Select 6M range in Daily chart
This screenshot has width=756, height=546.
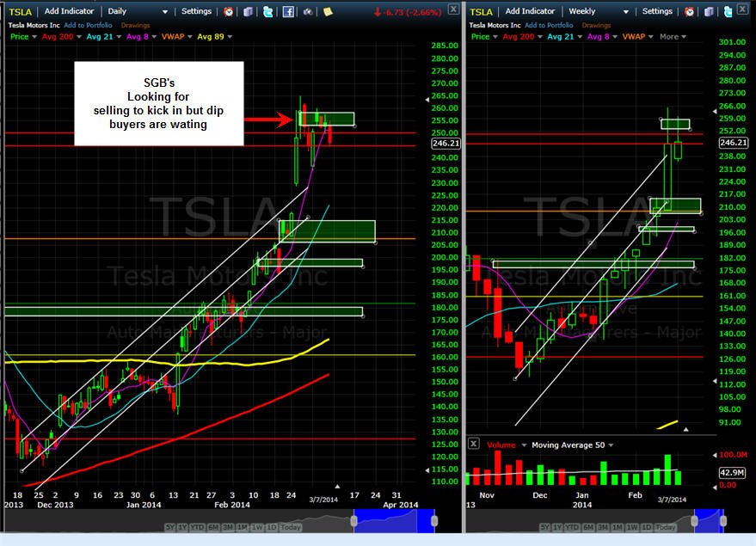point(213,527)
